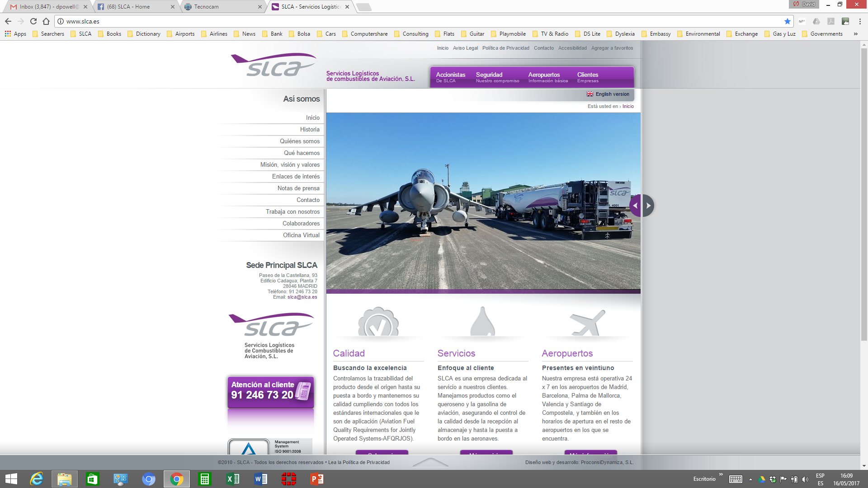This screenshot has width=868, height=488.
Task: Expand the hidden bookmarks overflow chevron
Action: [856, 34]
